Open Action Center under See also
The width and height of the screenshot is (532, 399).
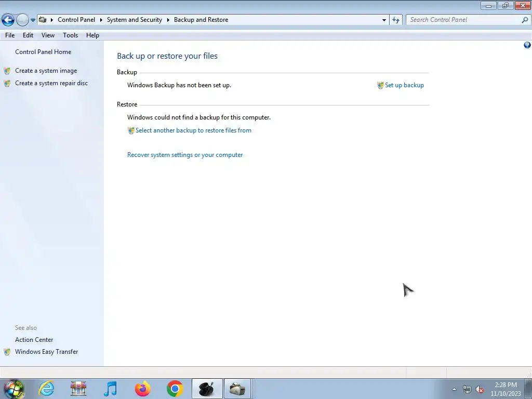point(34,340)
